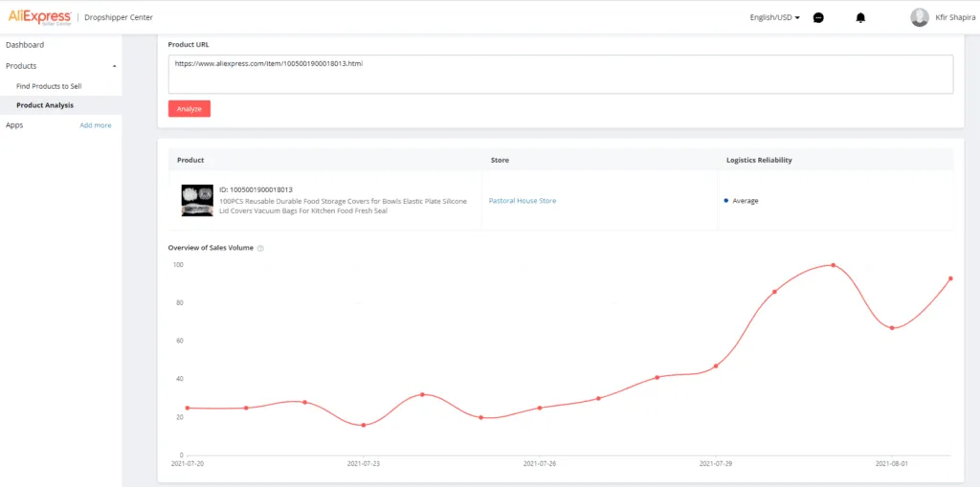Screen dimensions: 980x487
Task: Click the Apps sidebar item
Action: [x=14, y=125]
